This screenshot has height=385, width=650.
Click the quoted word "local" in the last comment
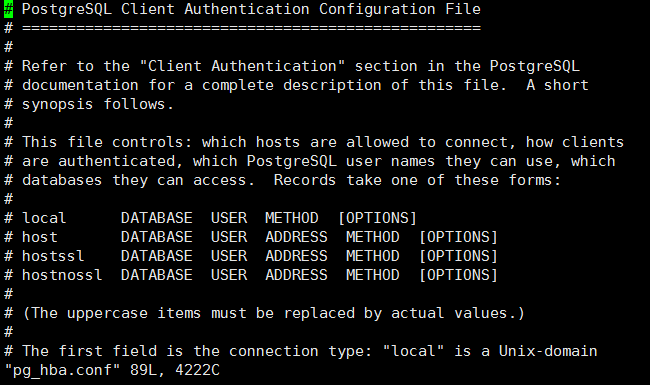tap(413, 352)
